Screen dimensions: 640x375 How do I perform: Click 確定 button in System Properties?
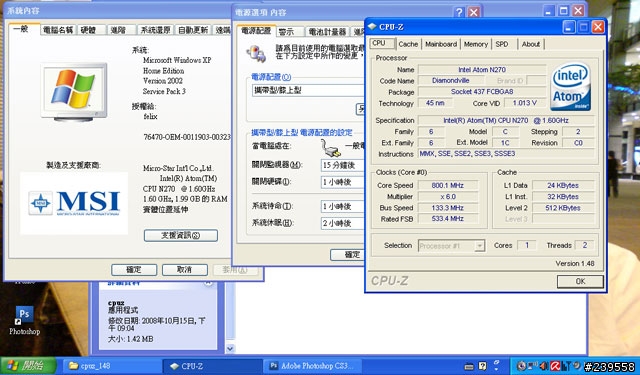(134, 270)
